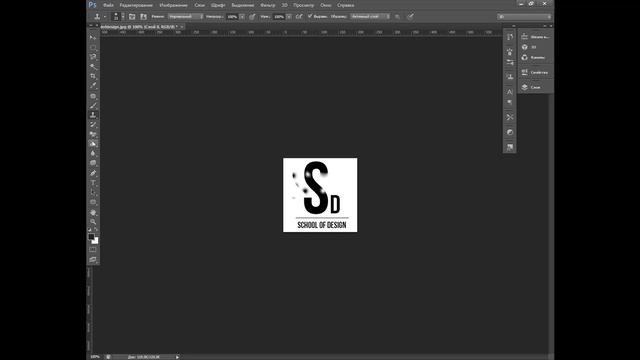Image resolution: width=640 pixels, height=360 pixels.
Task: Select the Pen tool
Action: click(x=93, y=173)
